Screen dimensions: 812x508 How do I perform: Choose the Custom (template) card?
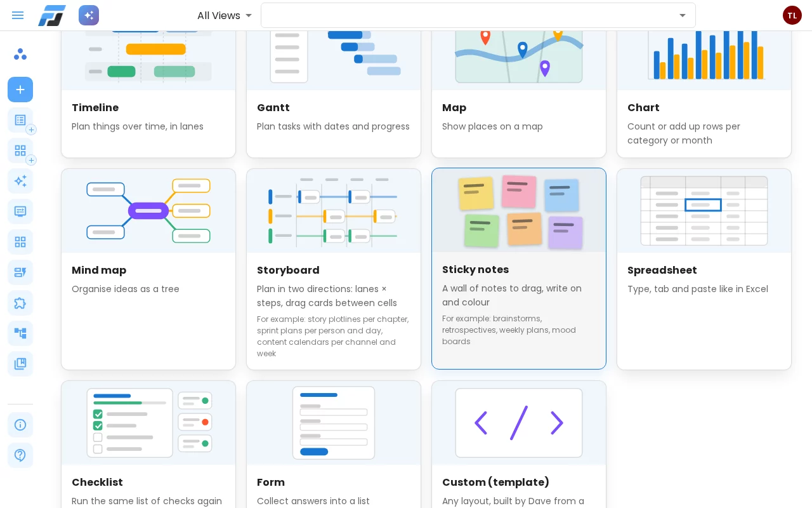pos(519,444)
